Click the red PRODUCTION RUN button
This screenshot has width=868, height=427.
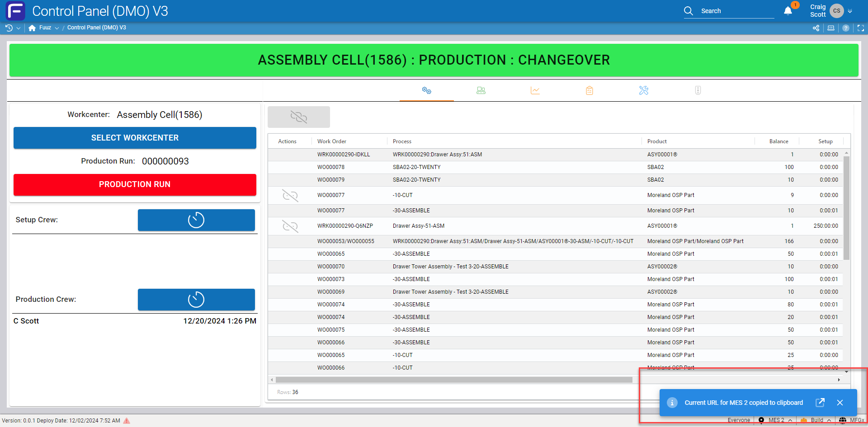pyautogui.click(x=135, y=184)
